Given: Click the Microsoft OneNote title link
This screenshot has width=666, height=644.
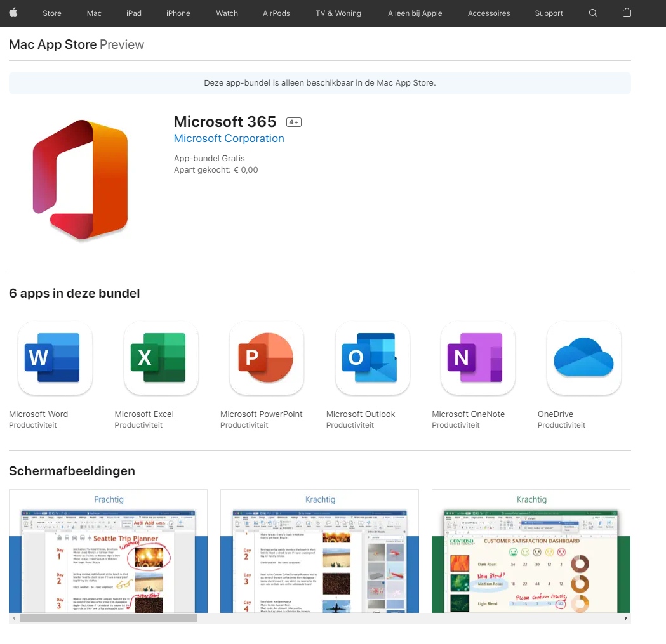Looking at the screenshot, I should click(x=468, y=414).
